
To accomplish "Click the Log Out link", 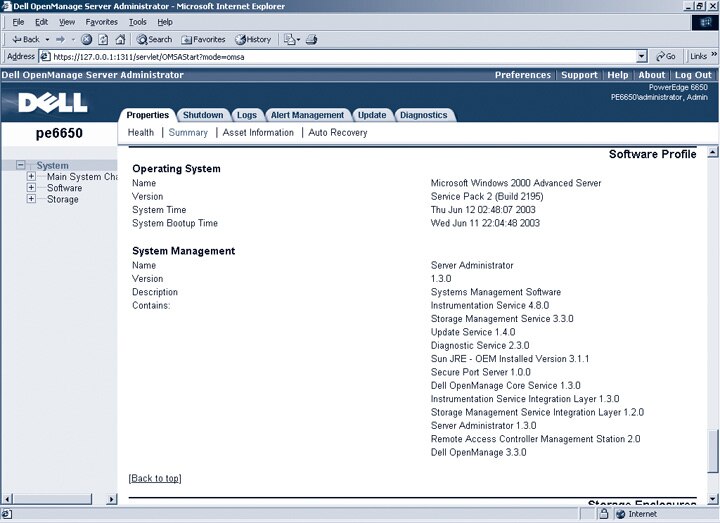I will [693, 75].
